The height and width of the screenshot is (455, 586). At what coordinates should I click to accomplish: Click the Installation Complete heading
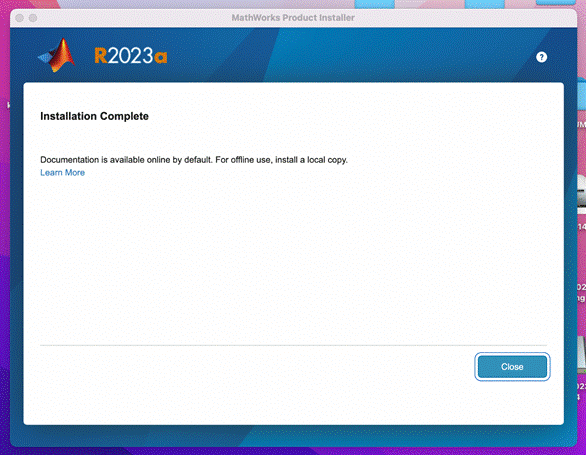pyautogui.click(x=94, y=116)
